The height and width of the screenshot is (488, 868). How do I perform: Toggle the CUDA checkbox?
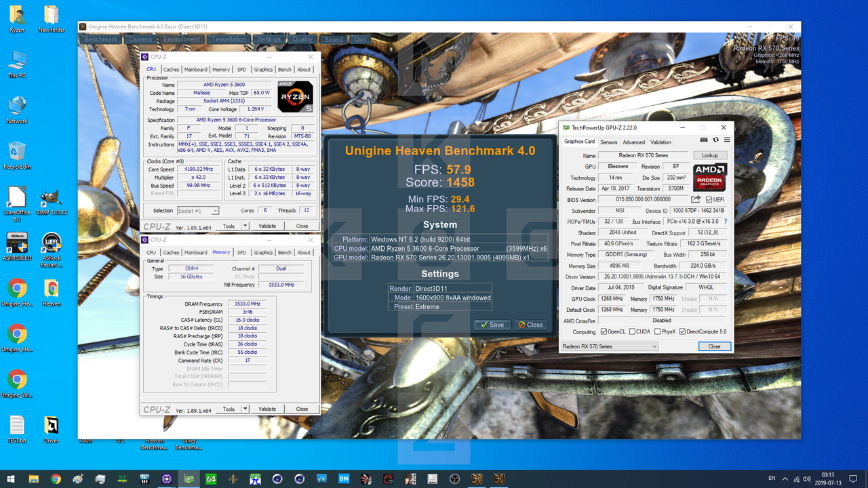coord(632,332)
